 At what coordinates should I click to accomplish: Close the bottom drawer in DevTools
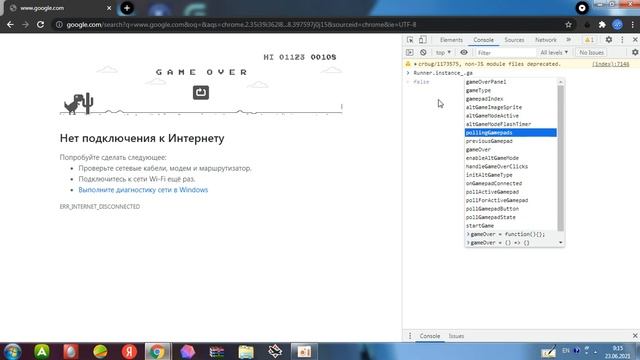click(x=635, y=336)
